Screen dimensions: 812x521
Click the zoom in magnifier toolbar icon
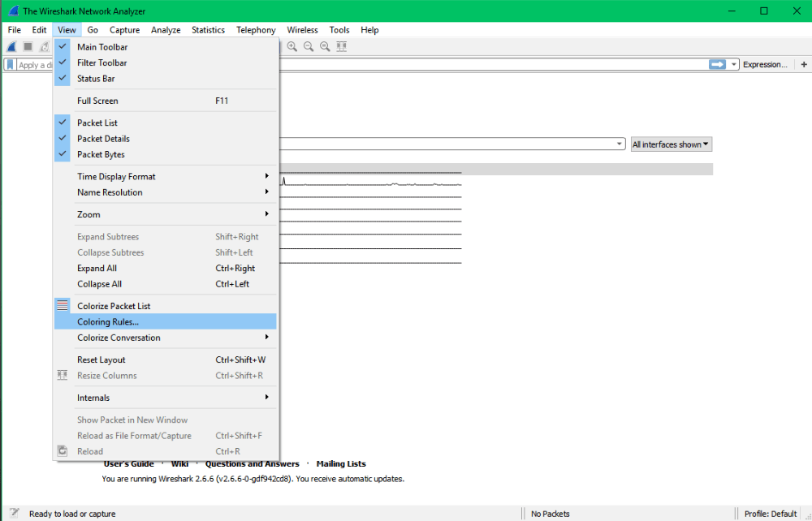pyautogui.click(x=292, y=46)
